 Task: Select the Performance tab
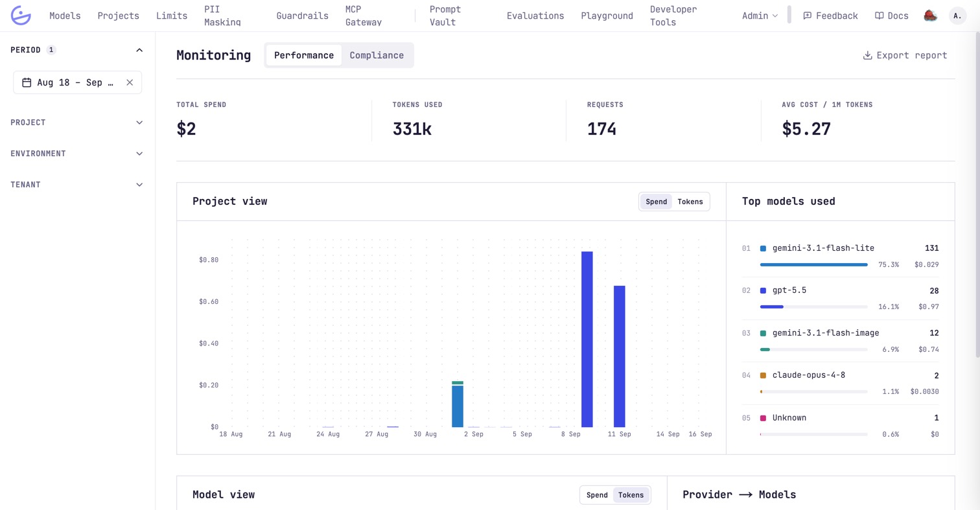[x=304, y=55]
